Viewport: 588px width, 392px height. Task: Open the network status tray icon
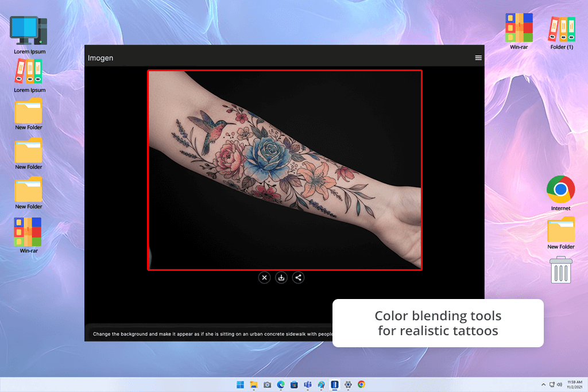pyautogui.click(x=552, y=385)
